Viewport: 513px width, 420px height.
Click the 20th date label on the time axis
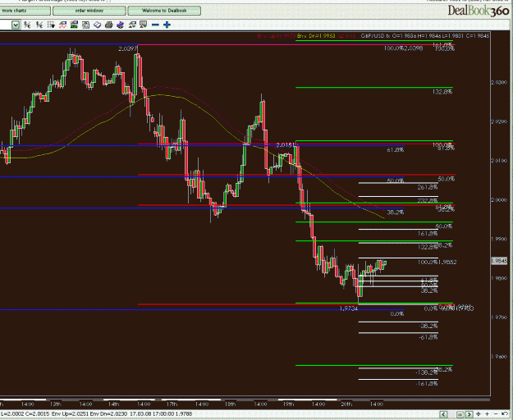pos(346,404)
